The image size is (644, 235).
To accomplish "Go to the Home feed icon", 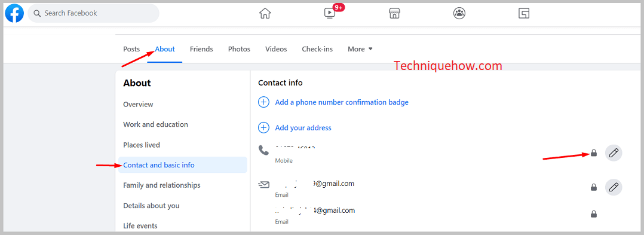I will click(265, 13).
